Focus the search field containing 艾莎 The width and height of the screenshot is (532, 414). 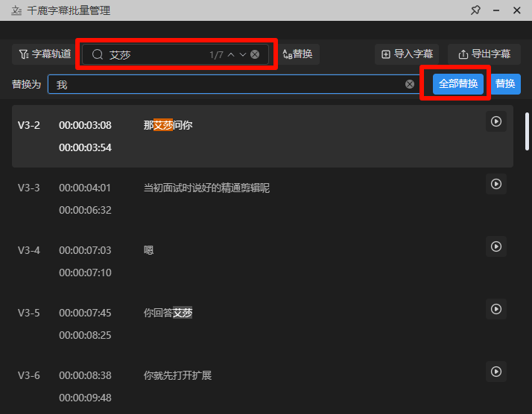(x=156, y=54)
